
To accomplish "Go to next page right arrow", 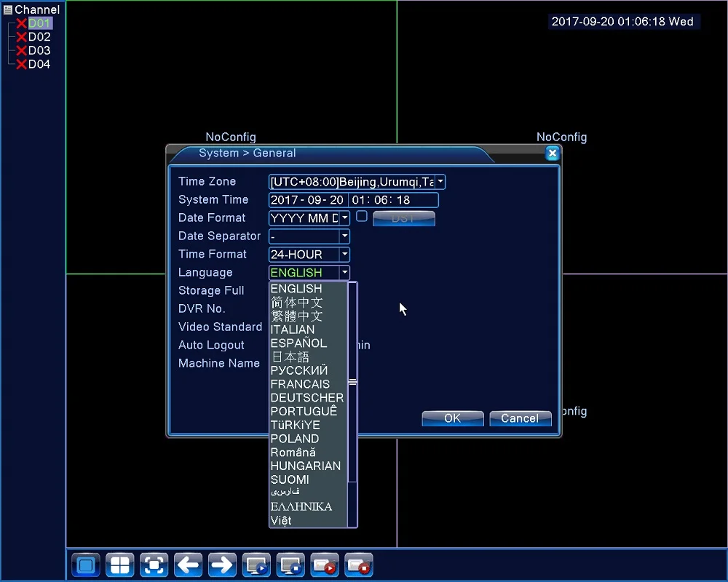I will (x=222, y=565).
